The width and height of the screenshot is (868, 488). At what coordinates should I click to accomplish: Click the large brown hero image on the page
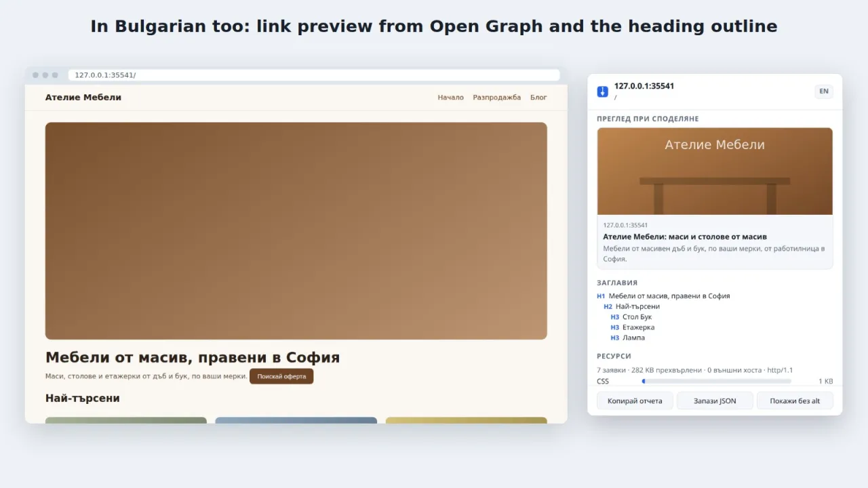pos(296,230)
